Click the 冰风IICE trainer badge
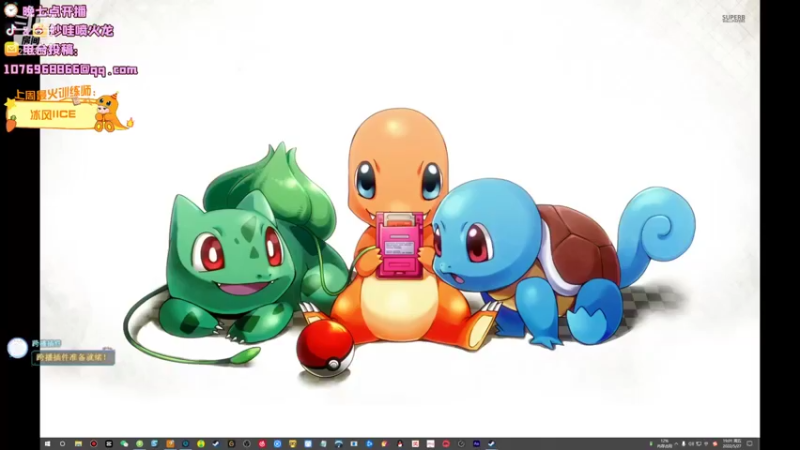The image size is (800, 450). [53, 114]
